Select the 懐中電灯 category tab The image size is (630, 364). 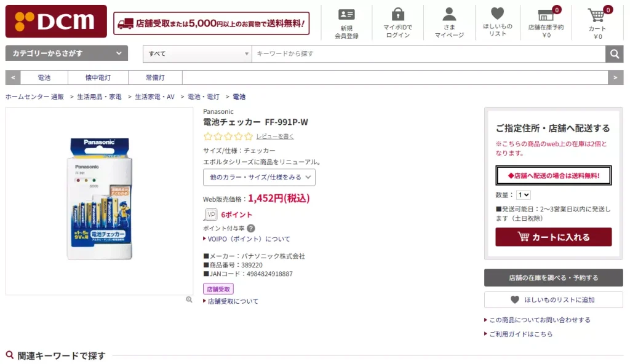click(99, 77)
